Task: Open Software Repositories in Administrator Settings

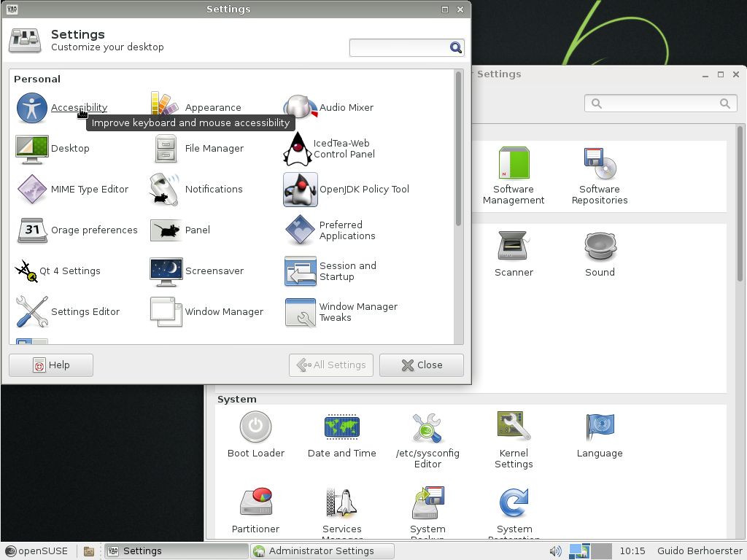Action: click(x=600, y=176)
